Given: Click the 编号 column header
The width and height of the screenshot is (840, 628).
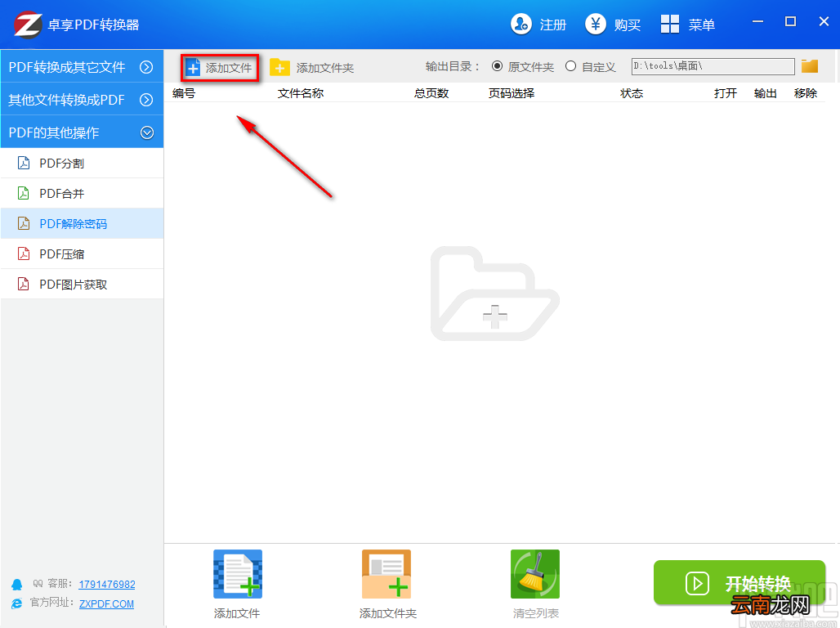Looking at the screenshot, I should 184,93.
